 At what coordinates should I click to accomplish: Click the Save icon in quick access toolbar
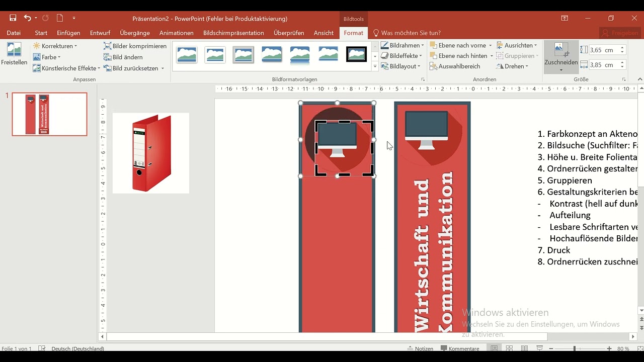point(13,18)
